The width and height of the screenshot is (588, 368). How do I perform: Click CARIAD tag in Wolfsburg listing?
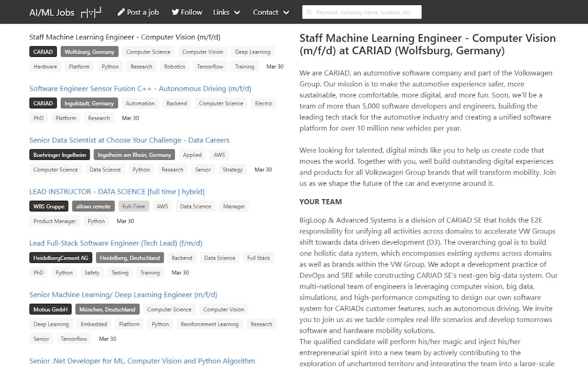coord(43,52)
